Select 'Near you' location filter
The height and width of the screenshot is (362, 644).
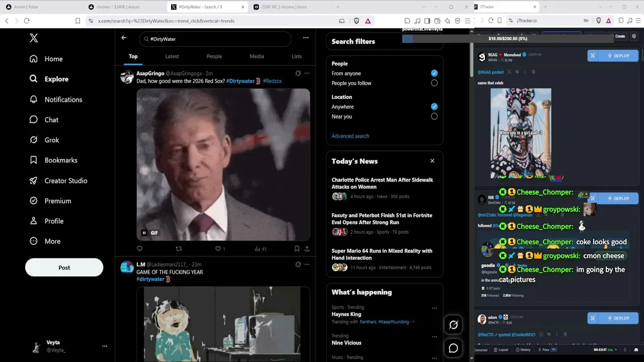coord(434,116)
